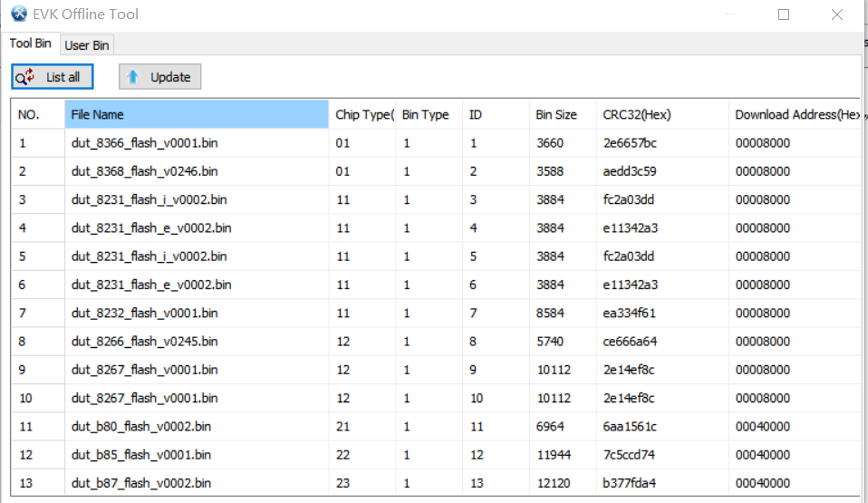Click CRC32 value ea334f61
Image resolution: width=868 pixels, height=503 pixels.
point(630,313)
